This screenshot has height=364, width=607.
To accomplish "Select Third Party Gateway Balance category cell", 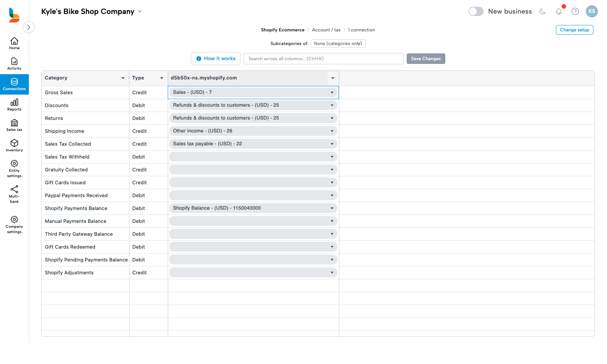I will (x=85, y=234).
